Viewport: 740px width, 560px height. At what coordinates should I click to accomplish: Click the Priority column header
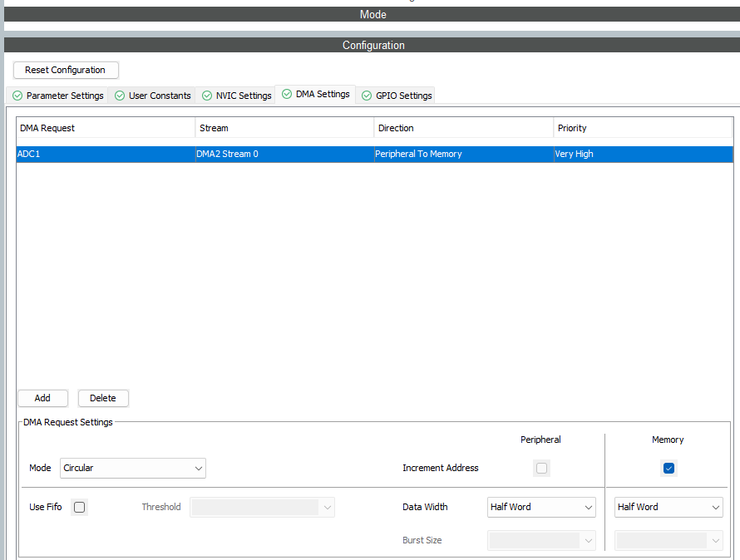point(643,128)
